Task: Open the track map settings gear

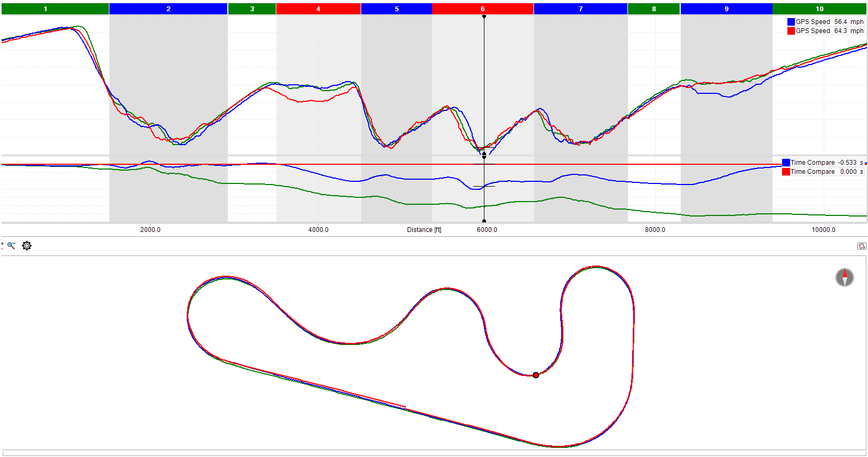Action: 27,246
